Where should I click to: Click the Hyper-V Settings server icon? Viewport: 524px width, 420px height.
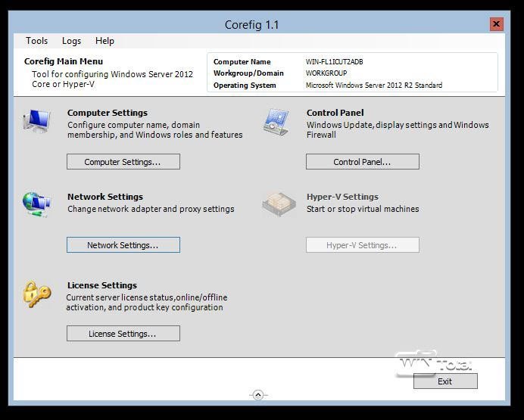pos(279,204)
